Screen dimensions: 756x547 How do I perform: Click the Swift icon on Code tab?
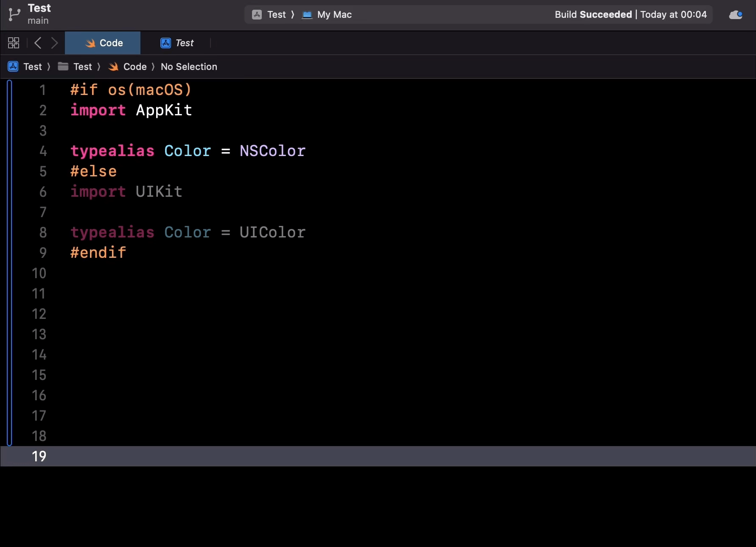(90, 43)
